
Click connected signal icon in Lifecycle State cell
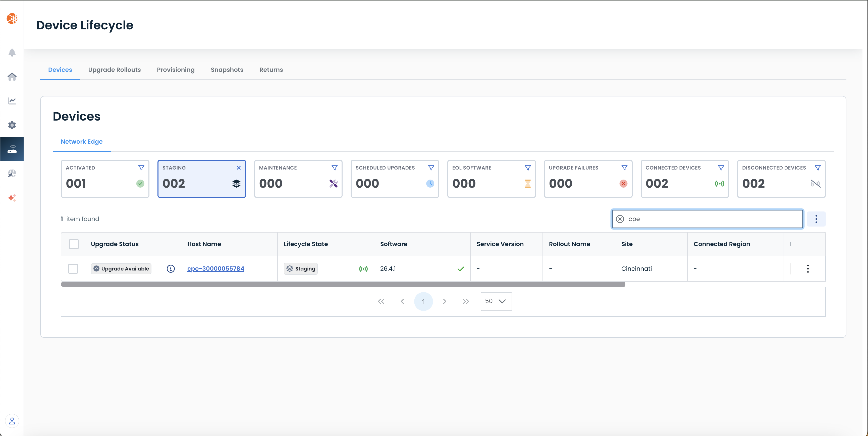click(363, 268)
